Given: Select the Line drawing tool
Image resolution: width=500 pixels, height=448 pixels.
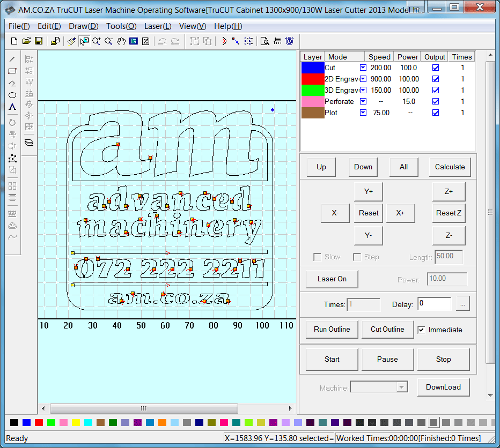Looking at the screenshot, I should (x=12, y=59).
